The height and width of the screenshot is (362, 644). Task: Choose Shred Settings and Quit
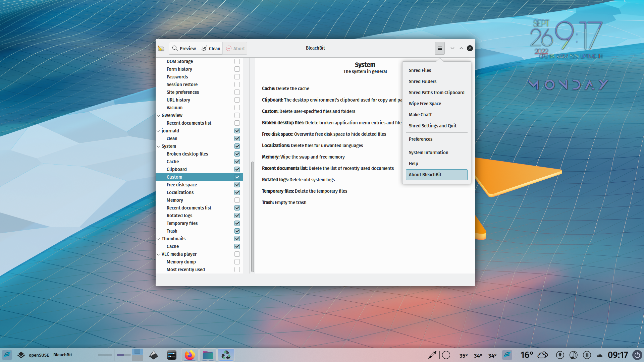pyautogui.click(x=436, y=126)
